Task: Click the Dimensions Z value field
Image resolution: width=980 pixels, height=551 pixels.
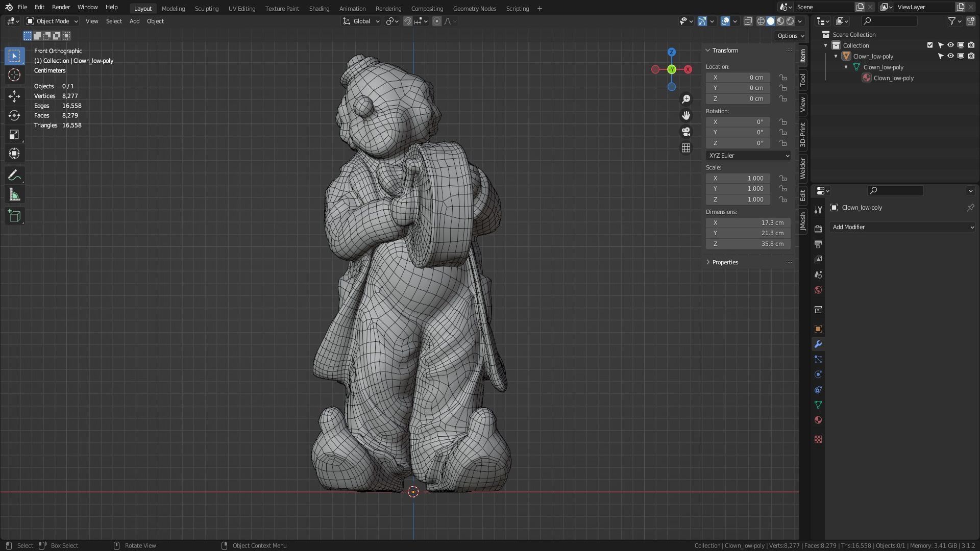Action: [748, 244]
